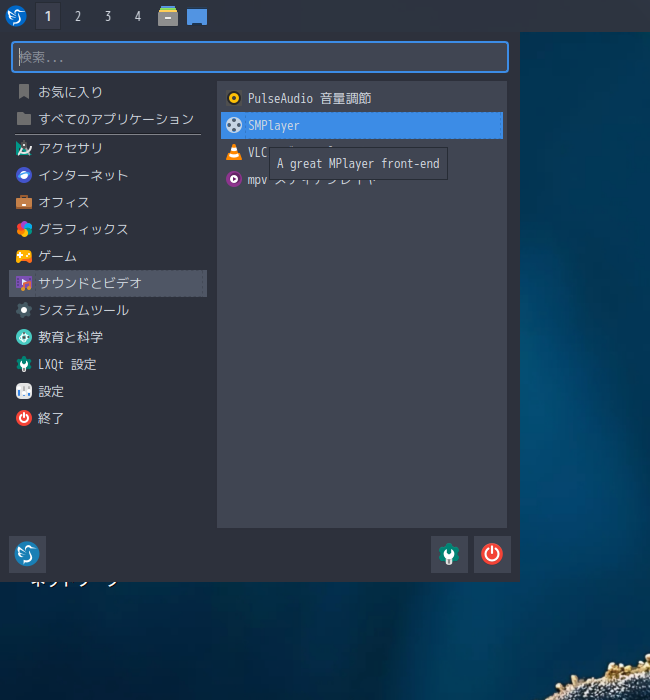
Task: Click the PulseAudio speaker icon
Action: 233,98
